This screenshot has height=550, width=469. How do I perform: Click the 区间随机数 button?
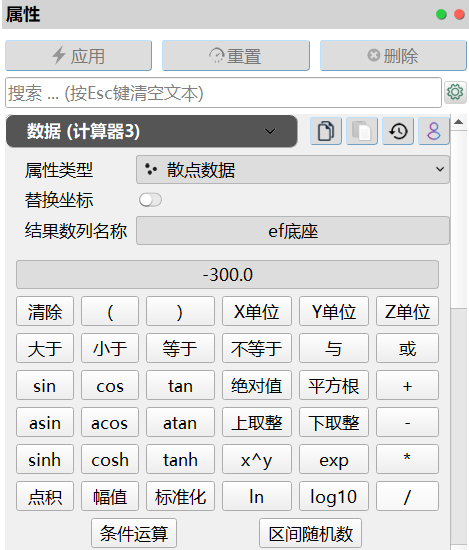pos(310,533)
